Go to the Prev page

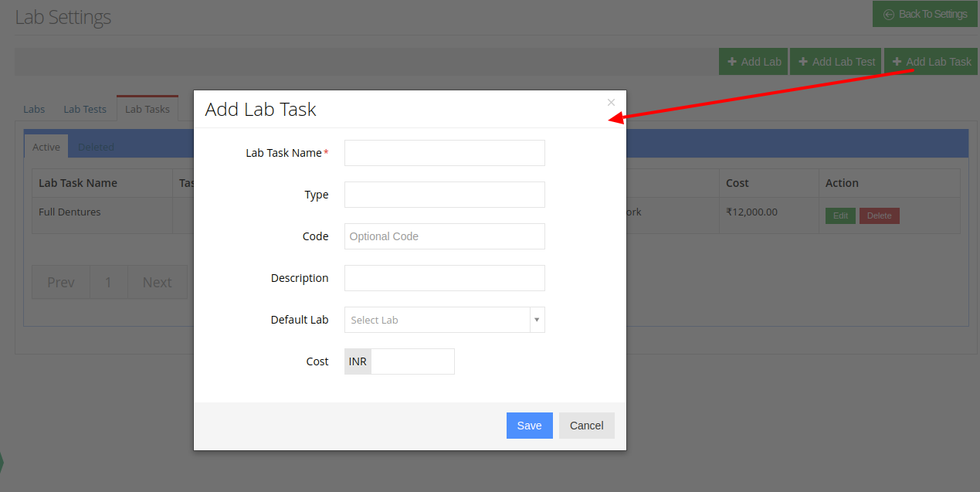click(x=61, y=283)
